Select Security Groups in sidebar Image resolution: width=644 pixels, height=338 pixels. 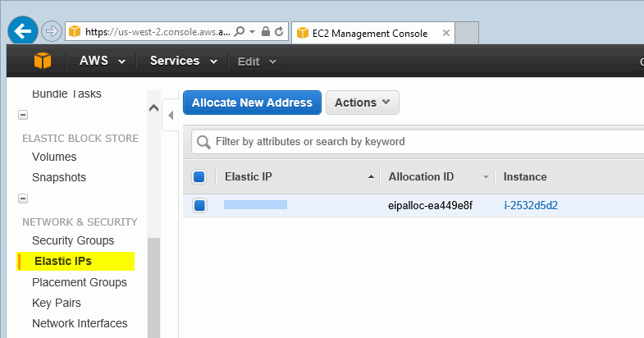tap(73, 240)
